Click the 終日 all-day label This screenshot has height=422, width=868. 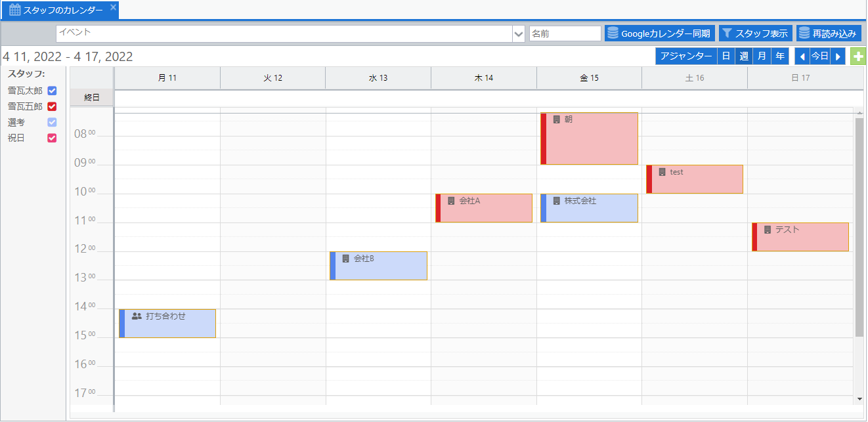pyautogui.click(x=92, y=98)
